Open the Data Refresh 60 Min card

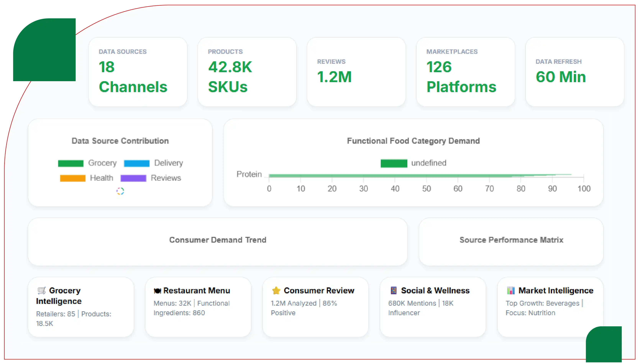[575, 72]
